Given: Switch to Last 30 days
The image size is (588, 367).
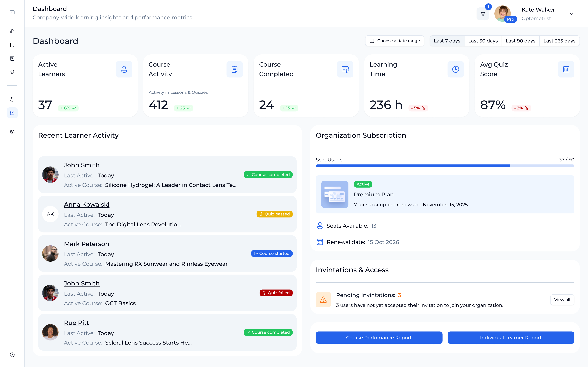Looking at the screenshot, I should pos(483,41).
